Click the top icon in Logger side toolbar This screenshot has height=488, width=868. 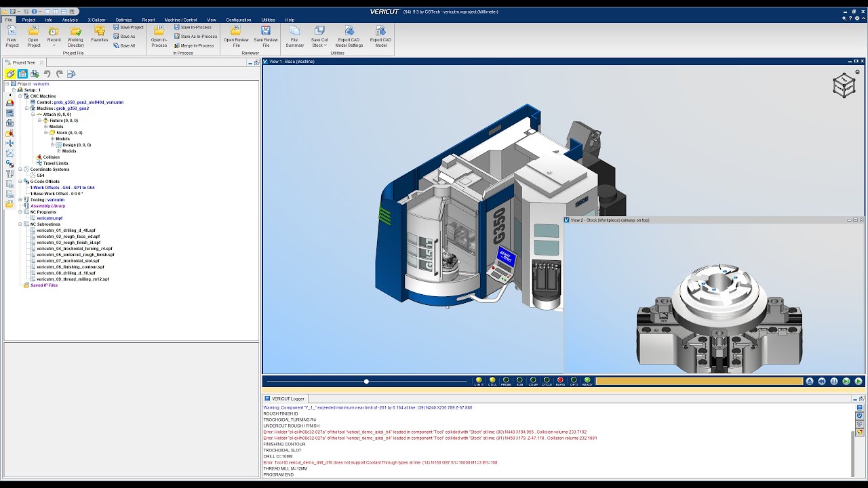[x=860, y=407]
